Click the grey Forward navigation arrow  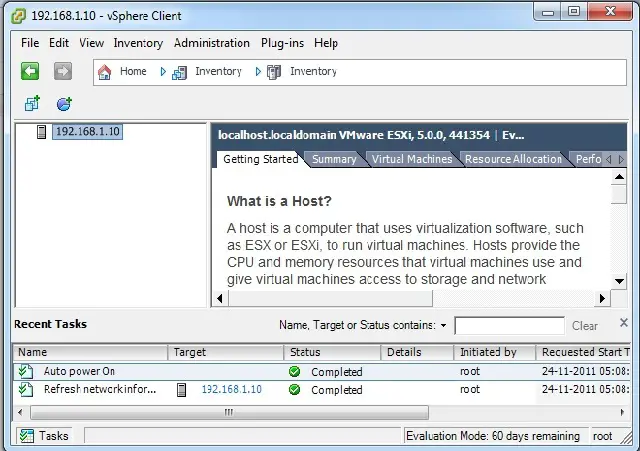tap(63, 71)
